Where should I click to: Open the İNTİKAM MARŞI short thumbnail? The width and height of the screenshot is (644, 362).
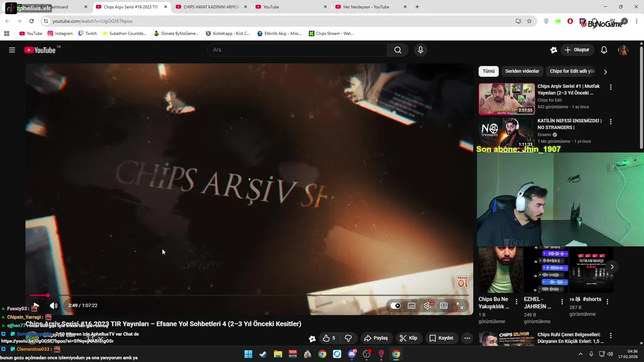click(591, 269)
